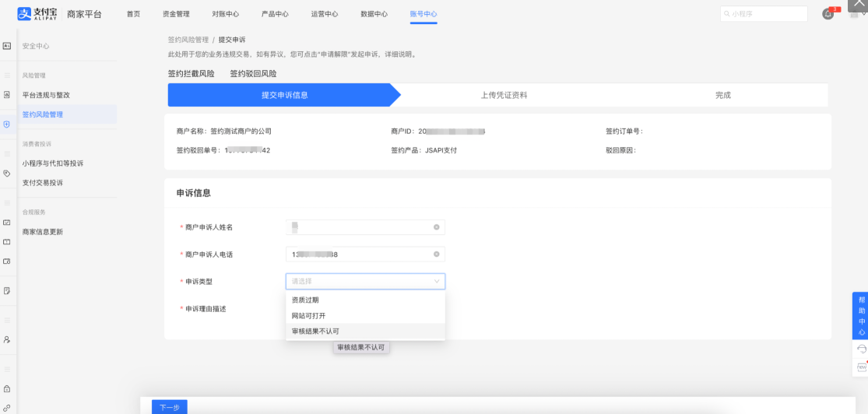Open the shield security icon in sidebar
Viewport: 868px width, 414px height.
click(7, 125)
